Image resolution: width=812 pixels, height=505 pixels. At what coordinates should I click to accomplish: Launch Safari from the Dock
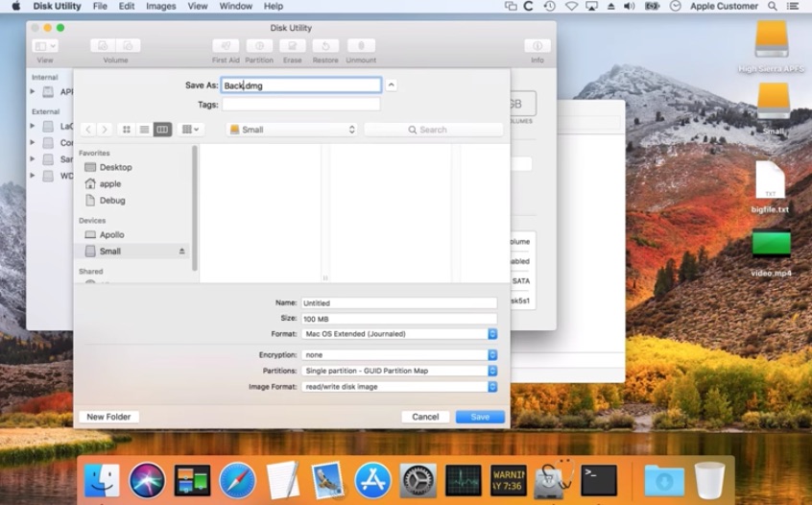point(237,479)
